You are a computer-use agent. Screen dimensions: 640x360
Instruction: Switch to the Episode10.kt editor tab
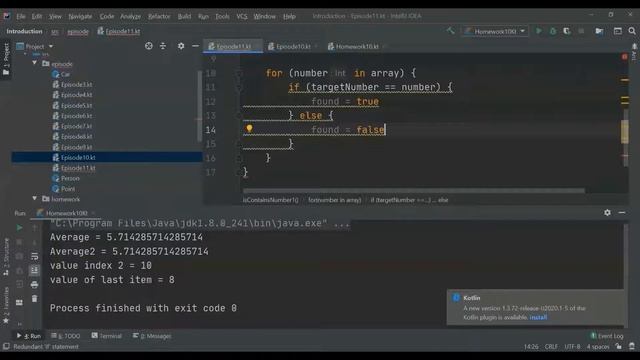(292, 47)
